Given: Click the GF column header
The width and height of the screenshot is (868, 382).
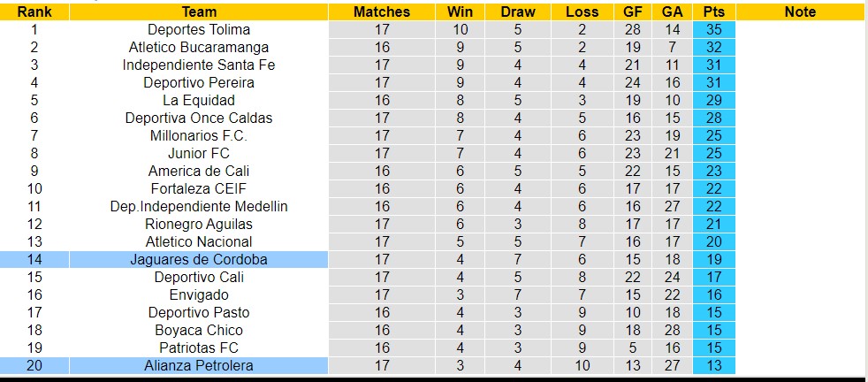Looking at the screenshot, I should 633,11.
